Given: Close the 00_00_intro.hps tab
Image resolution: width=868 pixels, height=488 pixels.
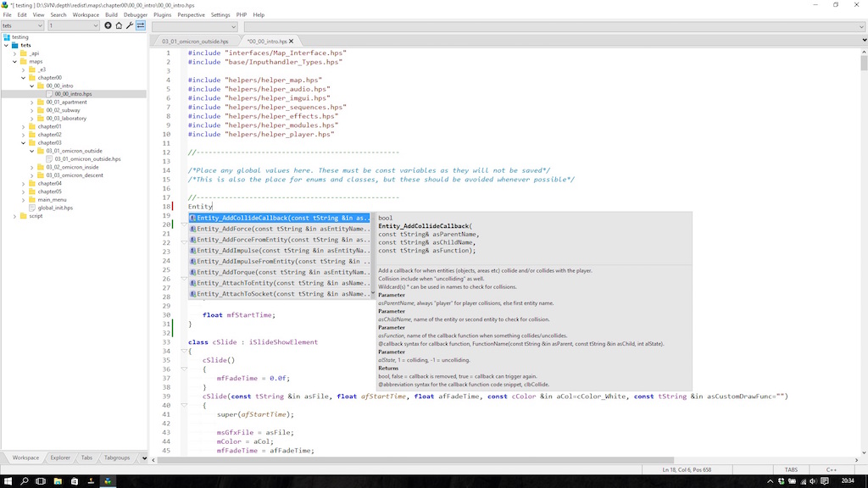Looking at the screenshot, I should click(x=292, y=41).
